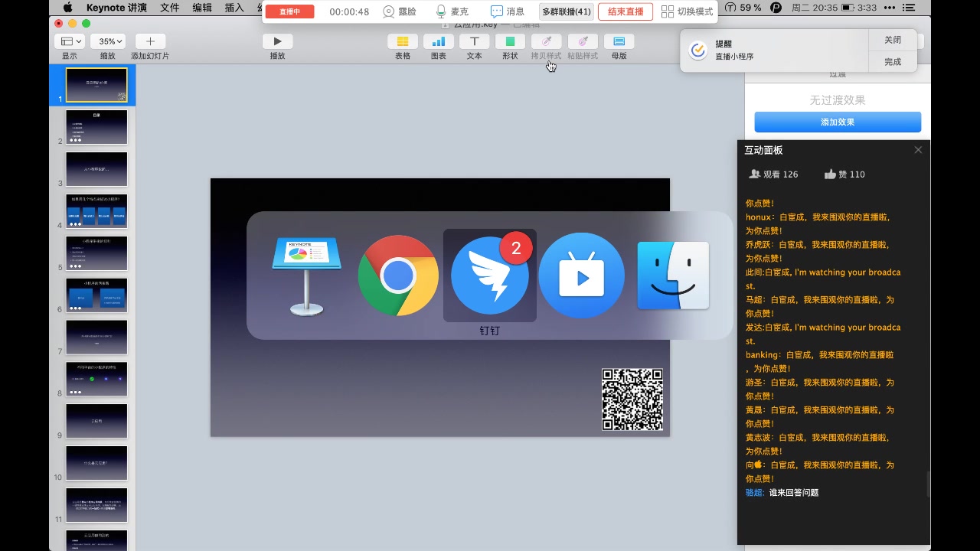Select the Chrome icon in app switcher
The height and width of the screenshot is (551, 980).
click(398, 276)
